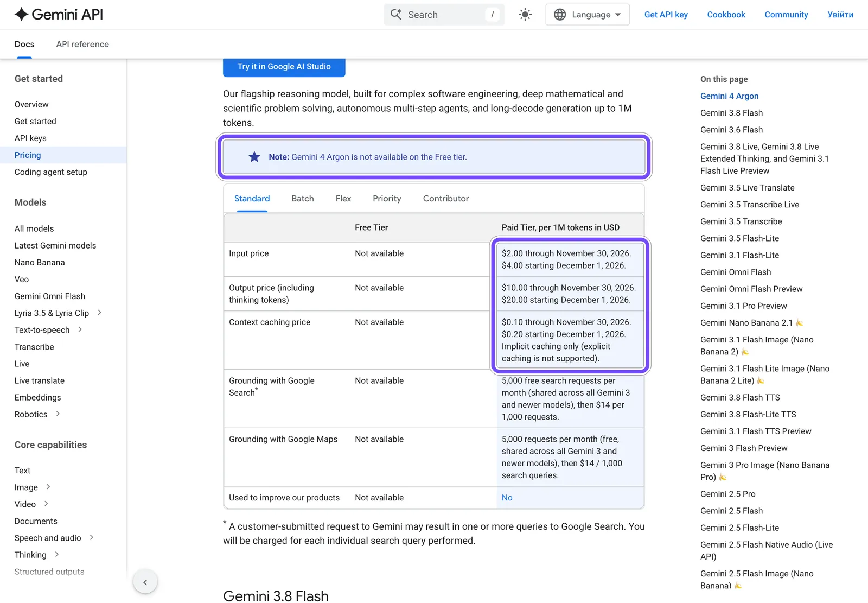Jump to Gemini 3.5 Live Translate section

pyautogui.click(x=747, y=188)
